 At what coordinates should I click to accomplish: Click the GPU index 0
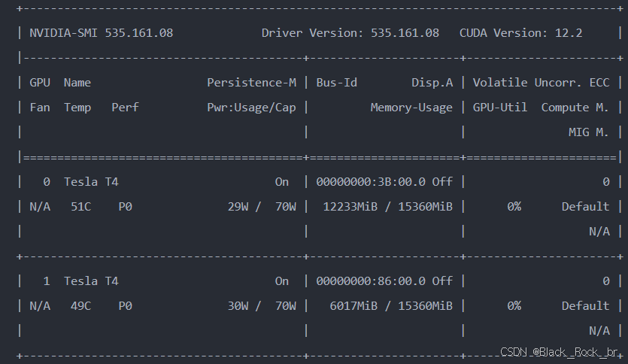47,182
